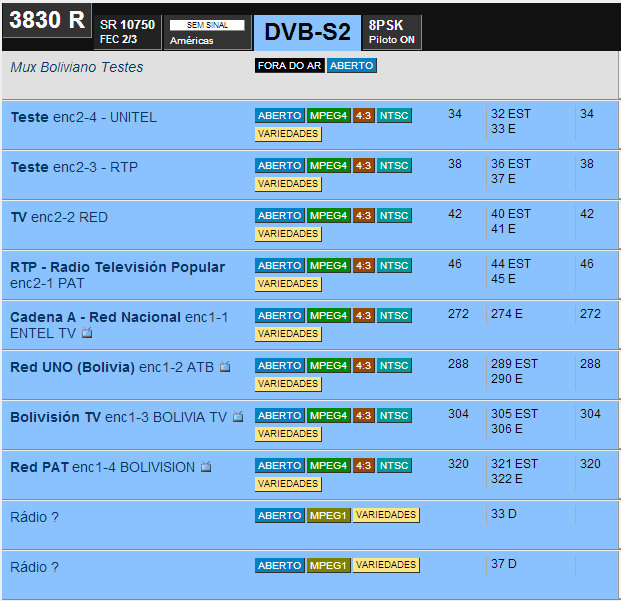
Task: Click the '37 D' audio PID value
Action: [x=503, y=564]
